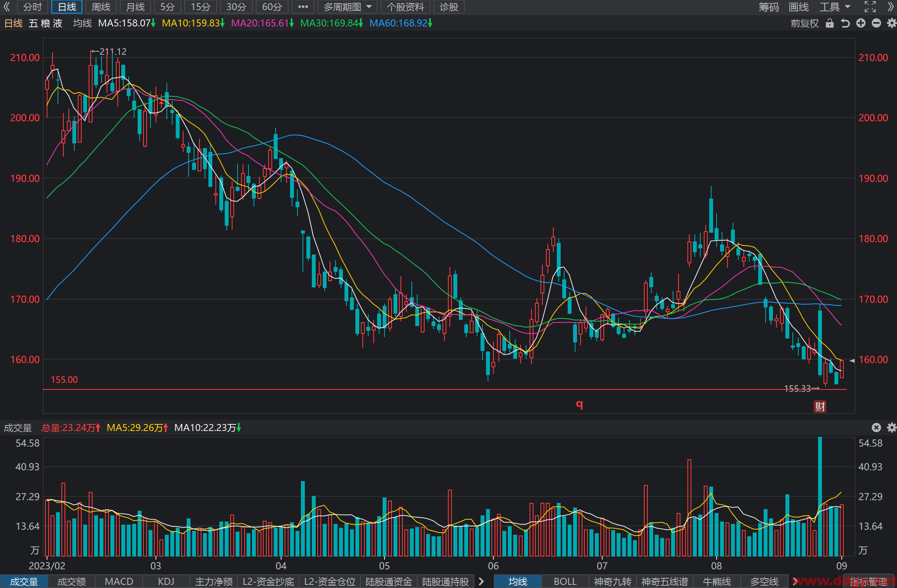Expand the 多周期图 dropdown
The height and width of the screenshot is (588, 897).
click(347, 7)
